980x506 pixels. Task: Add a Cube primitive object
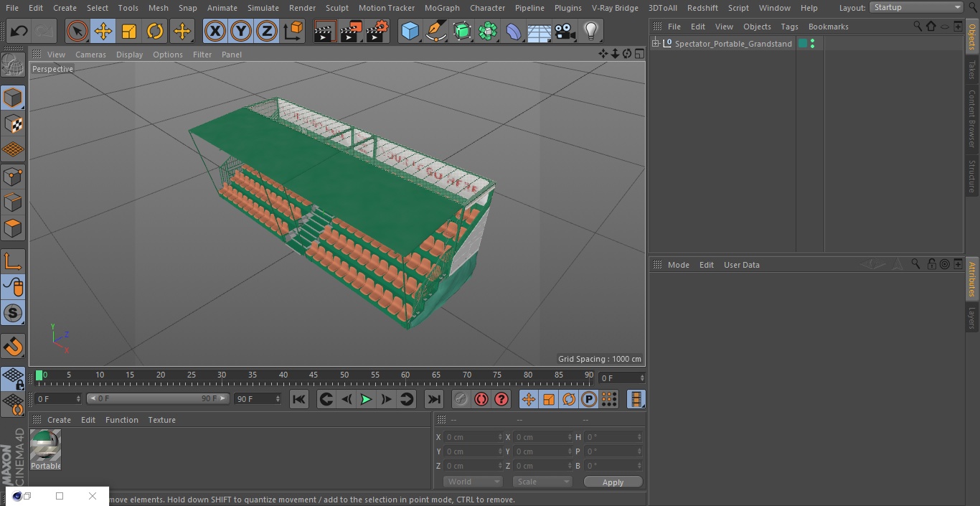point(410,31)
